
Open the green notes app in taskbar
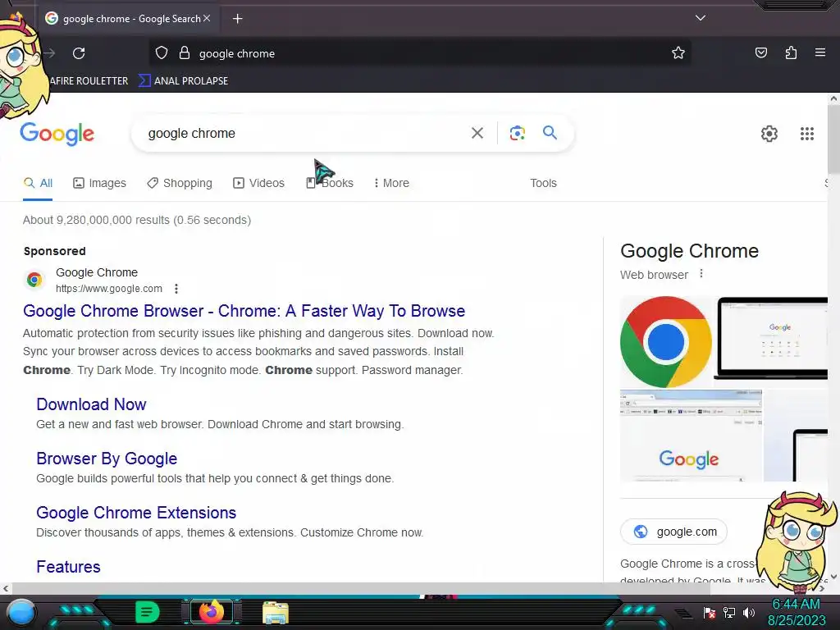pyautogui.click(x=147, y=612)
